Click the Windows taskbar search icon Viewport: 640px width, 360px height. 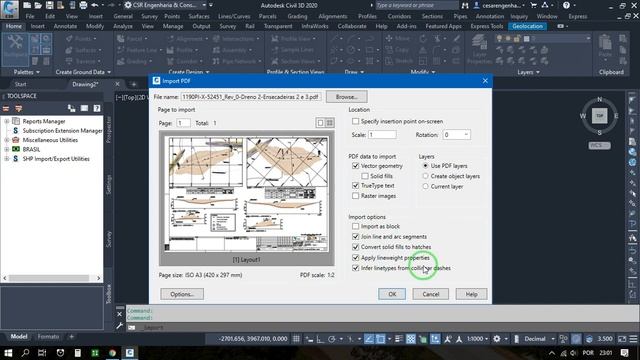25,353
